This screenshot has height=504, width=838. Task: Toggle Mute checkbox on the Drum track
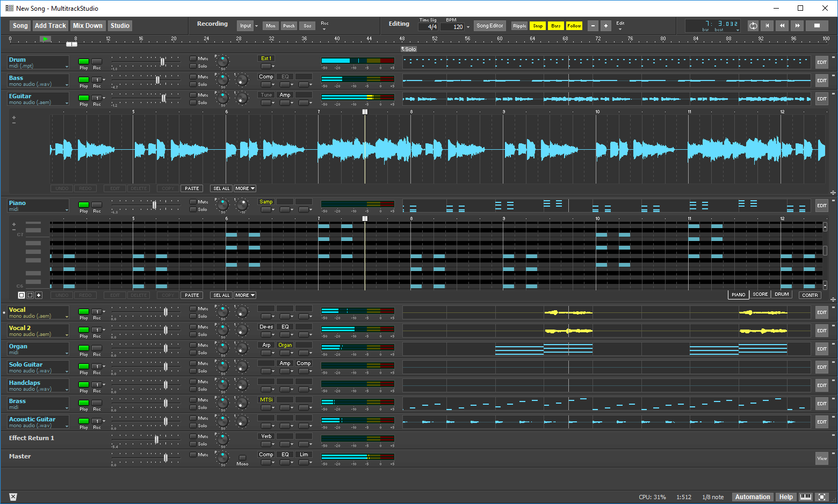coord(193,59)
